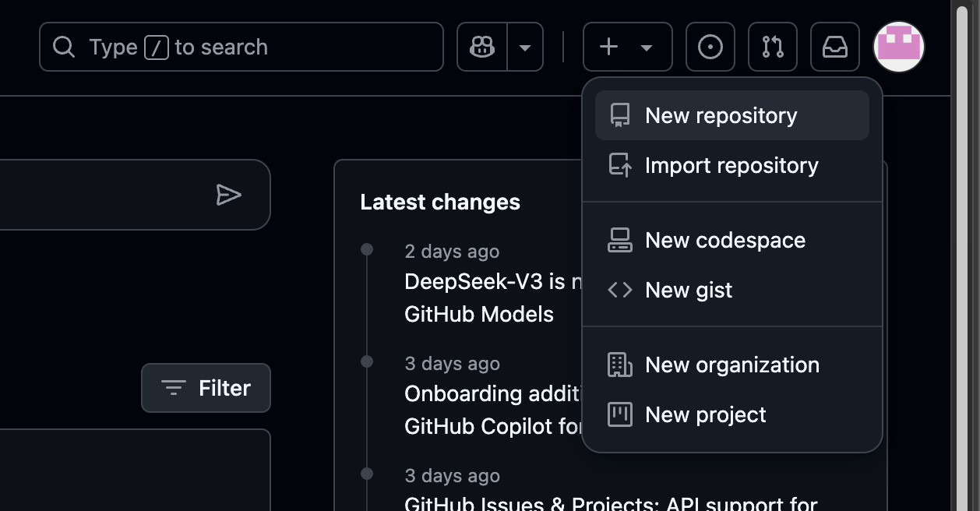The height and width of the screenshot is (511, 980).
Task: Open the Onboarding additional changelog link
Action: (x=492, y=410)
